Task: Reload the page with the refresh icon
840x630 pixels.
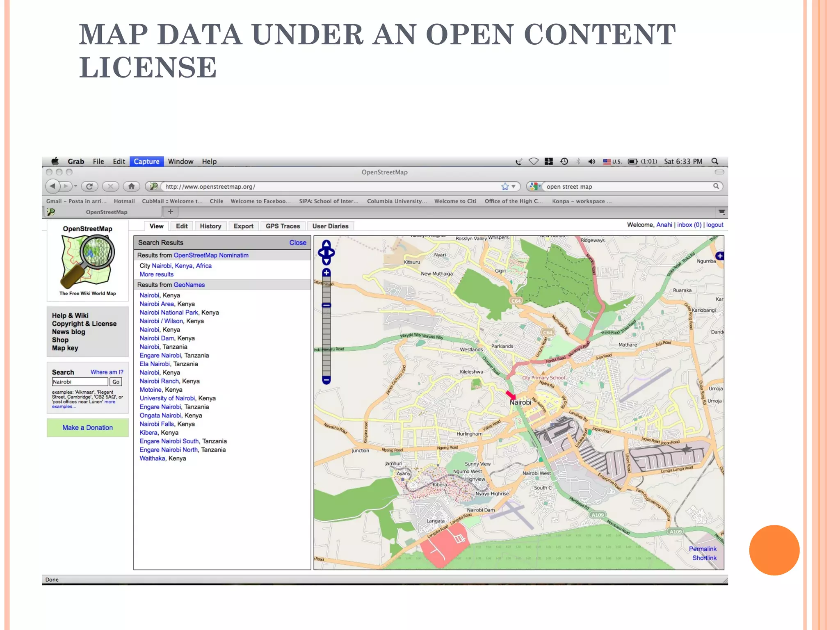Action: tap(89, 186)
